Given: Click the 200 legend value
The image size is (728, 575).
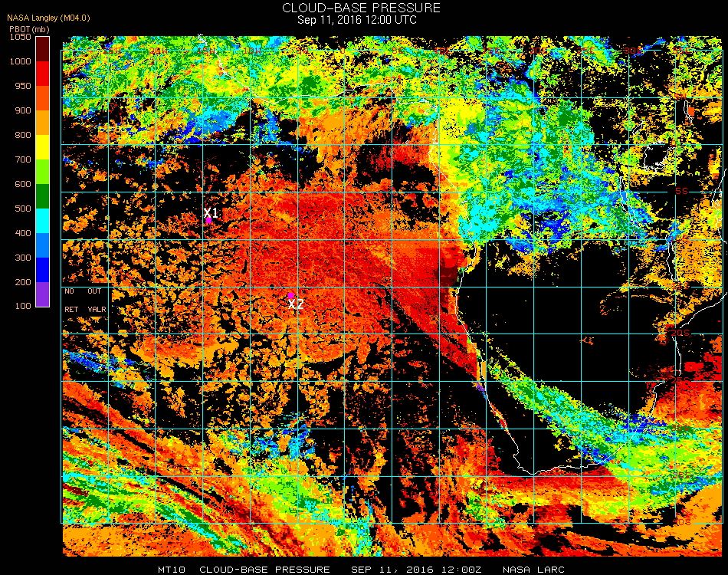Looking at the screenshot, I should (x=23, y=282).
